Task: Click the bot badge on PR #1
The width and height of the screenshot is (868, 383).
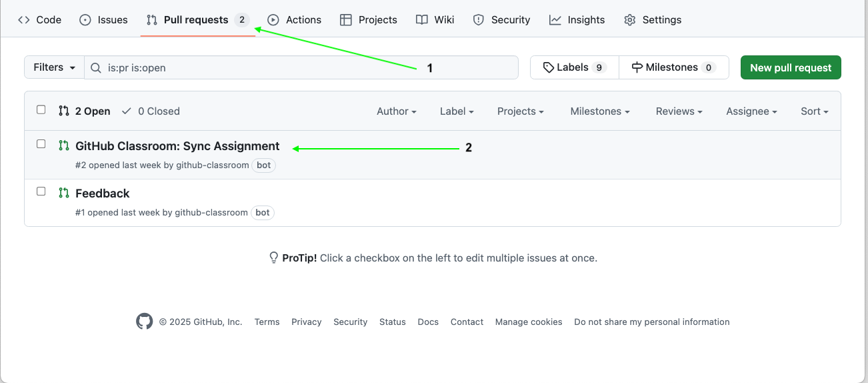Action: 263,213
